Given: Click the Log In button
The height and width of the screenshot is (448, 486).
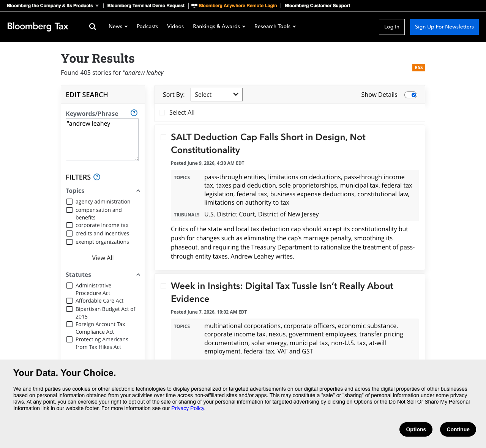Looking at the screenshot, I should (x=392, y=27).
